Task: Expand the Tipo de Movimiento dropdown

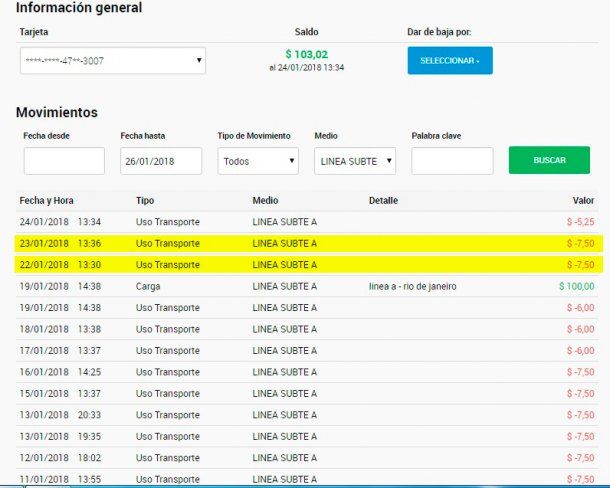Action: (x=258, y=161)
